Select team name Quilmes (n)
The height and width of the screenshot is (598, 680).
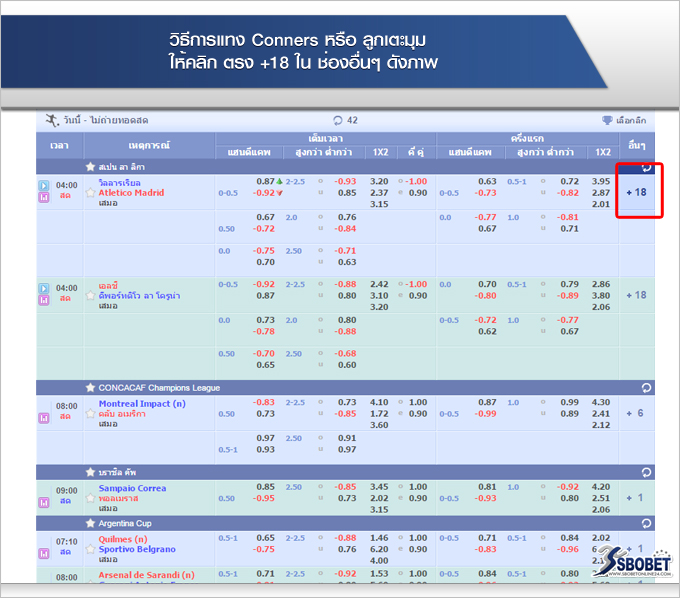point(123,539)
